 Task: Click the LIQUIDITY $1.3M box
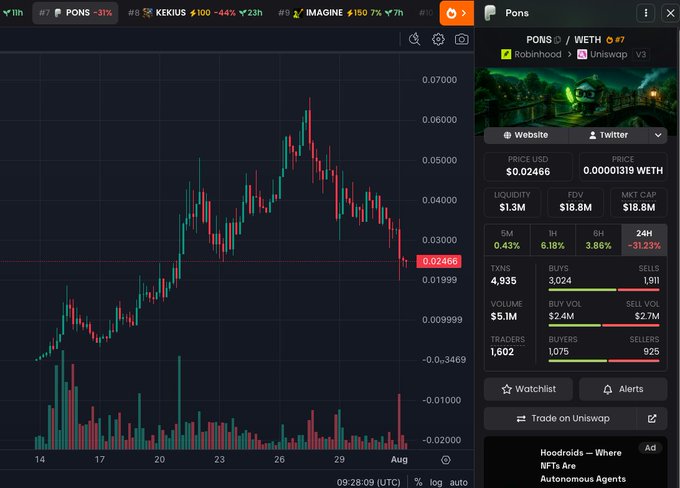512,202
